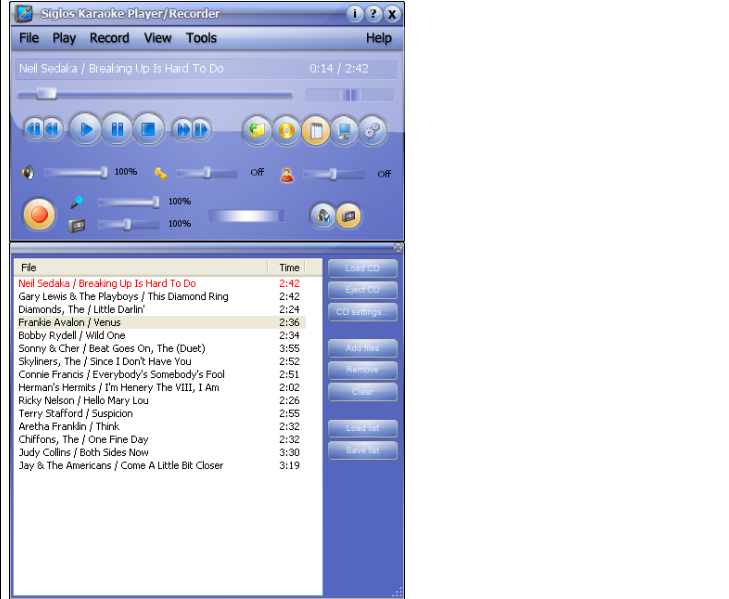Open CD settings... dialog
Screen dimensions: 729x599
(363, 312)
